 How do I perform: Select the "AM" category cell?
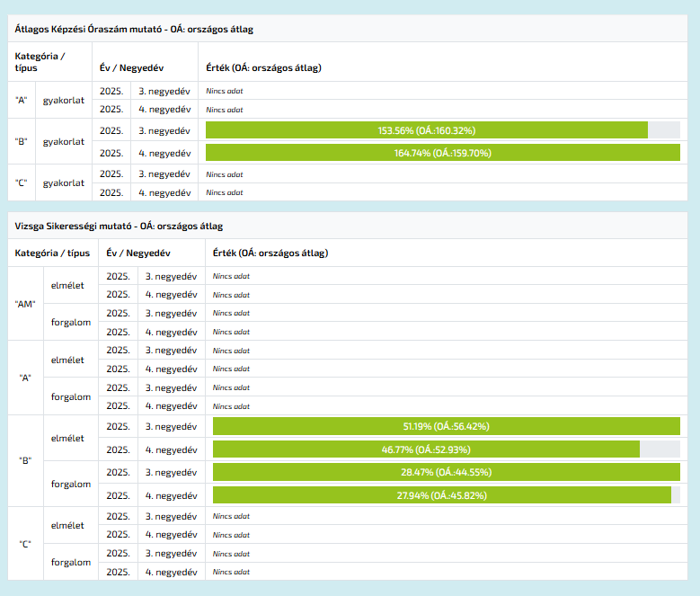[x=25, y=304]
